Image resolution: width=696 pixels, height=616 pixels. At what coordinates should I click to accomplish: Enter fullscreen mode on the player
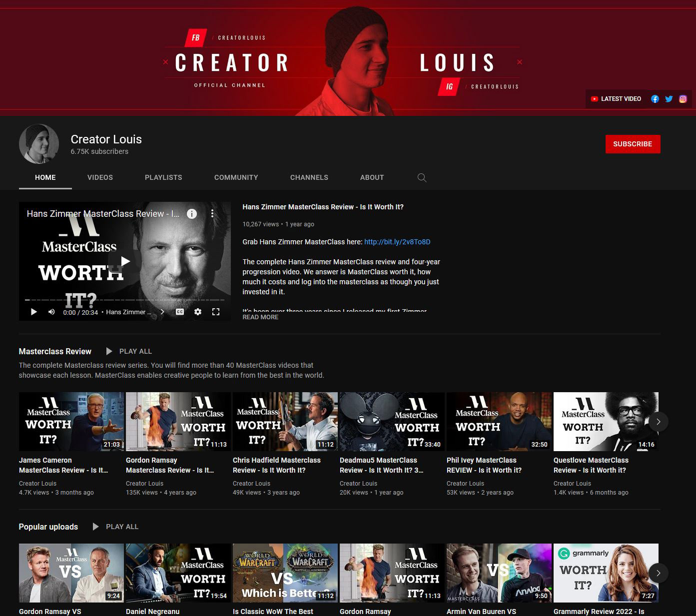(216, 312)
